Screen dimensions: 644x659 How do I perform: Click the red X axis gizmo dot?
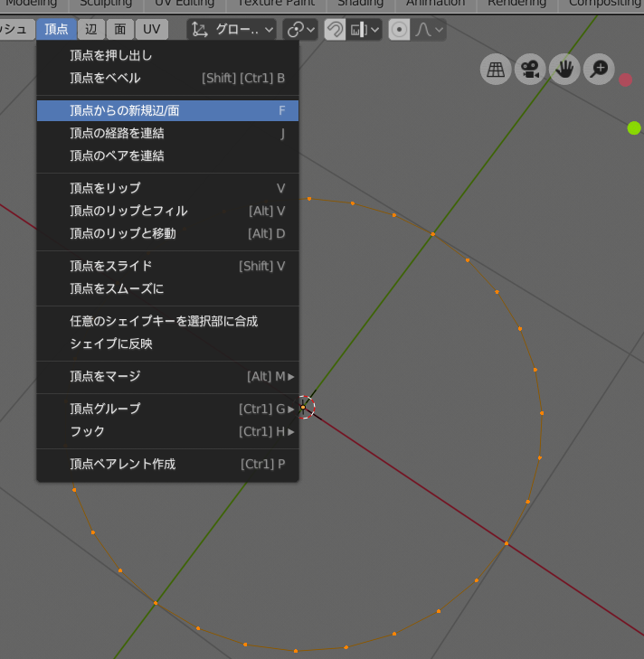[626, 80]
